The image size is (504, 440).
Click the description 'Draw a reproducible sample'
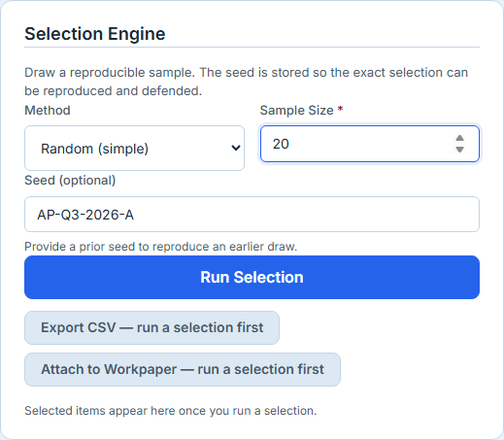(247, 82)
